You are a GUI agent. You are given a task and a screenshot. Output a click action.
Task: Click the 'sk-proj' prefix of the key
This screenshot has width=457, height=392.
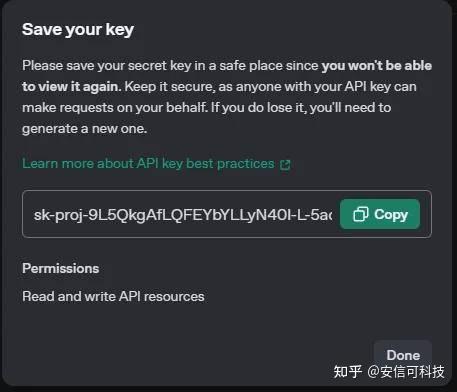point(58,215)
